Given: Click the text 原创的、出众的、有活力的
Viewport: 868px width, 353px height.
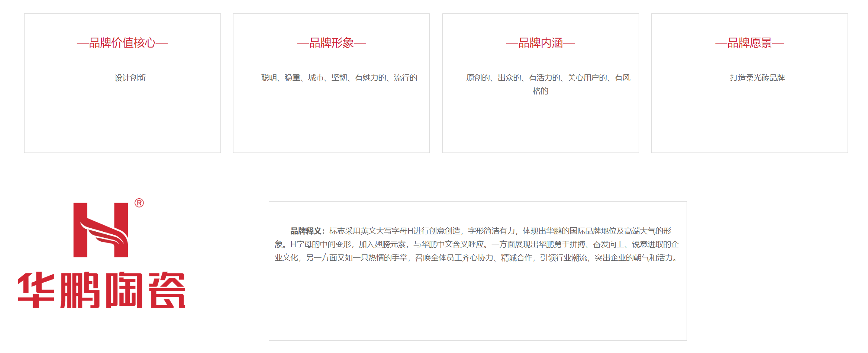Looking at the screenshot, I should (513, 78).
